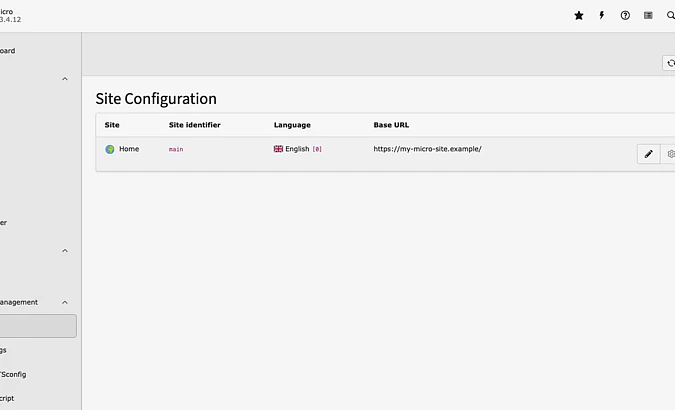Click the search magnifier icon
The width and height of the screenshot is (675, 410).
(670, 16)
